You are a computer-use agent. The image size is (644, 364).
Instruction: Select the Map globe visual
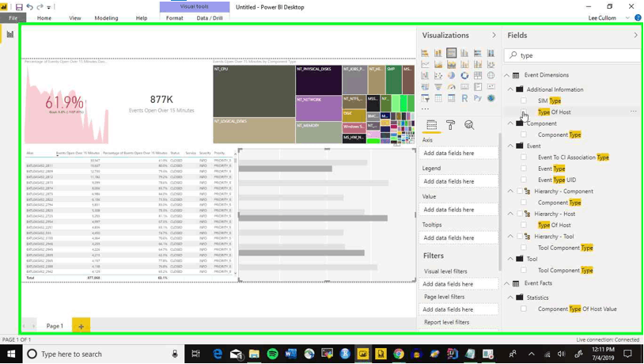(491, 76)
